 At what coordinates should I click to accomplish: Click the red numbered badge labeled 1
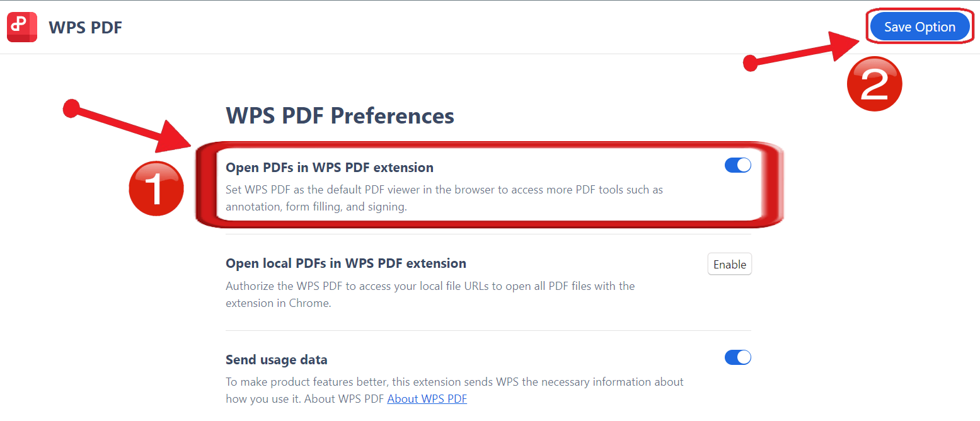pyautogui.click(x=156, y=188)
